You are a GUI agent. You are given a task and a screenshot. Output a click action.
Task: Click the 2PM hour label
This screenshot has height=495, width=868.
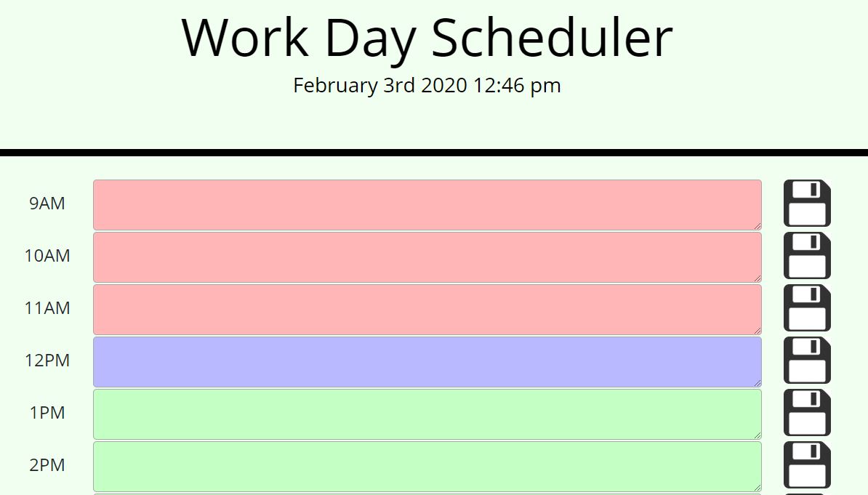(x=47, y=465)
